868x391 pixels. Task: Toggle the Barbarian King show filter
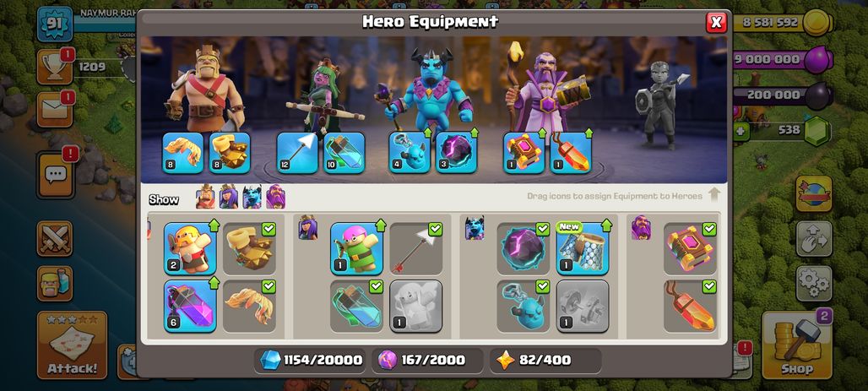coord(205,197)
